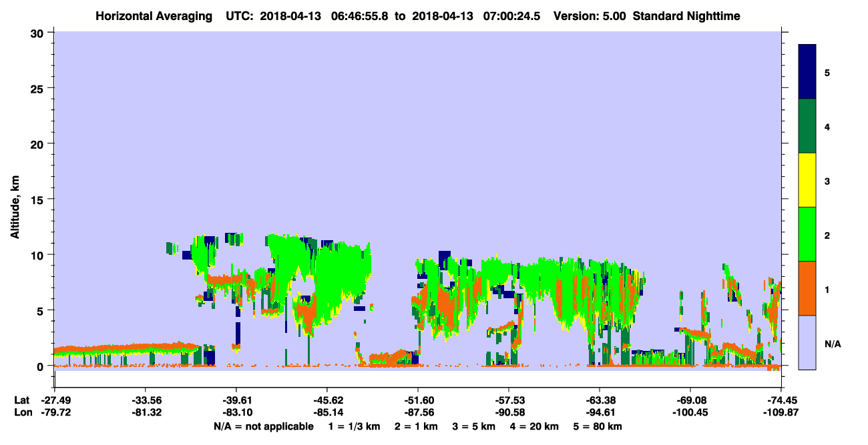Click latitude value -63.38
868x445 pixels.
tap(600, 400)
